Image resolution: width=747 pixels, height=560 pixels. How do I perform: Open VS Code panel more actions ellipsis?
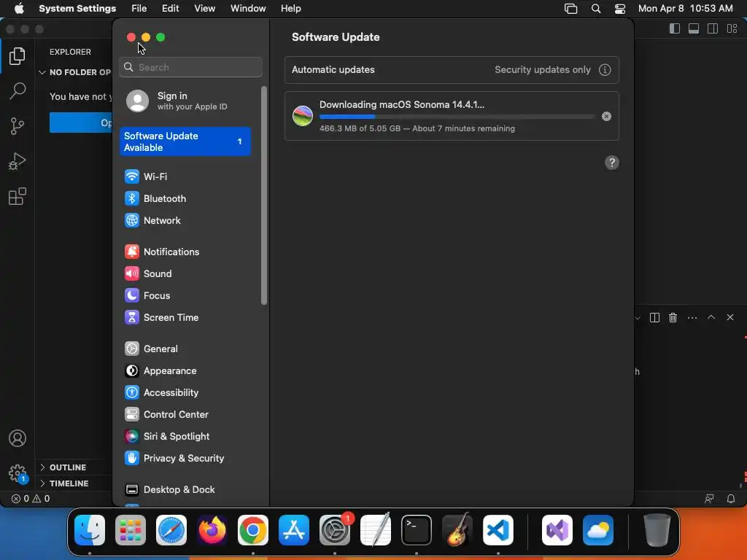click(692, 318)
